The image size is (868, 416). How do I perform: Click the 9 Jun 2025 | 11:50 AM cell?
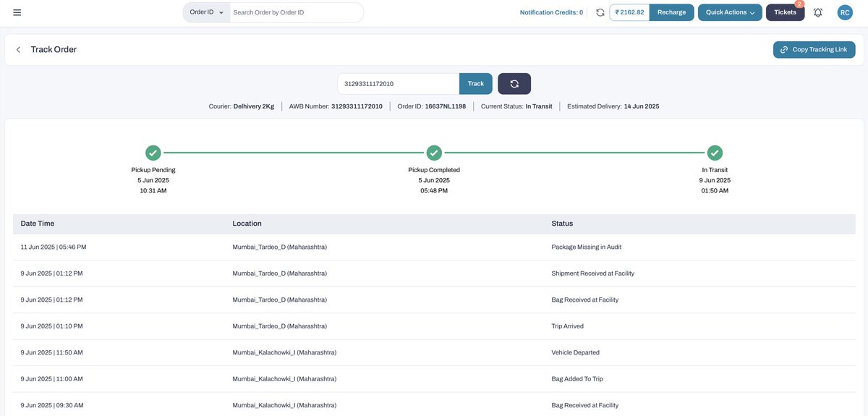pyautogui.click(x=51, y=352)
